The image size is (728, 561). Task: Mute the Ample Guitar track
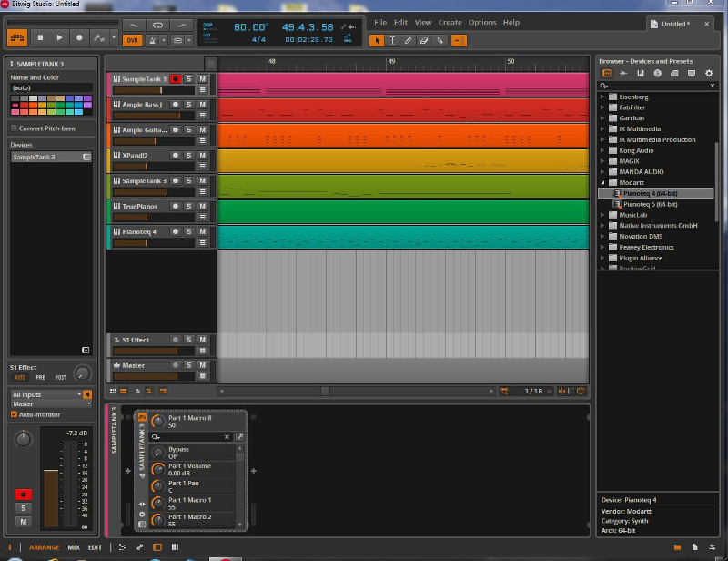[x=202, y=129]
